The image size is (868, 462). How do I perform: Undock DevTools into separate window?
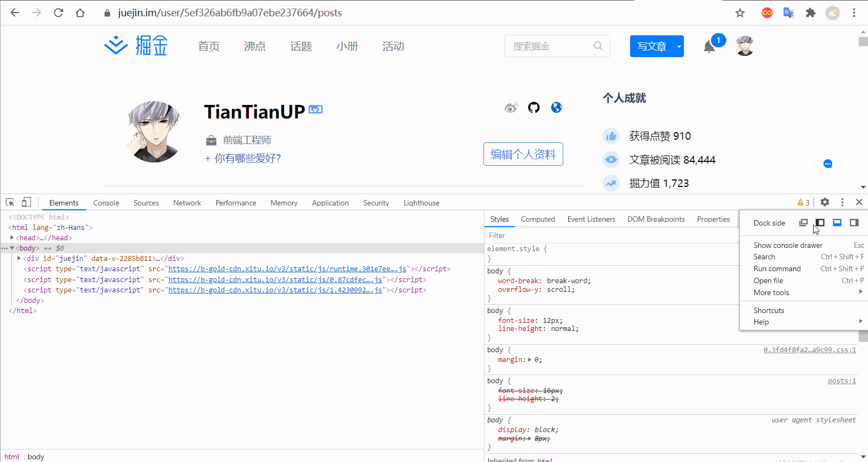click(803, 223)
